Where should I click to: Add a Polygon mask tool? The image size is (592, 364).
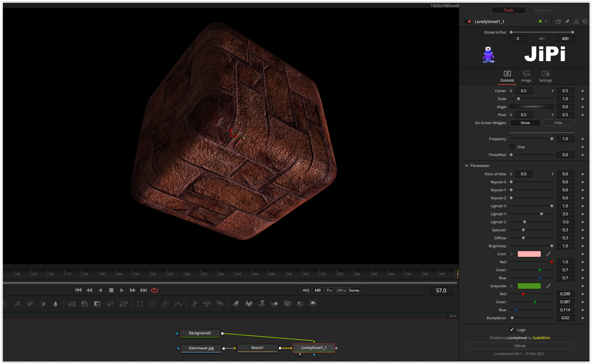pos(165,304)
